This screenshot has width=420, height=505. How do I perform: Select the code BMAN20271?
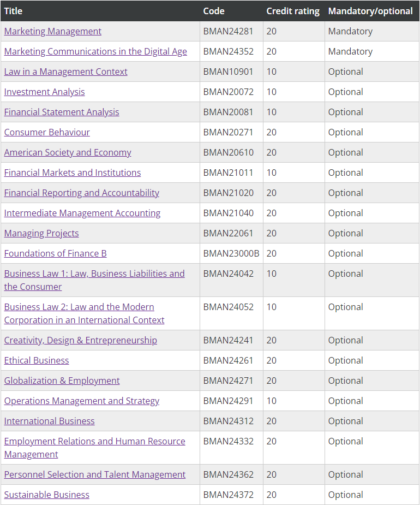[228, 132]
